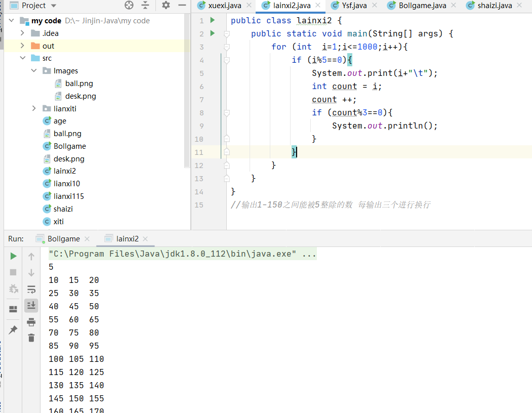Viewport: 532px width, 413px height.
Task: Open Project panel settings gear
Action: [x=166, y=5]
